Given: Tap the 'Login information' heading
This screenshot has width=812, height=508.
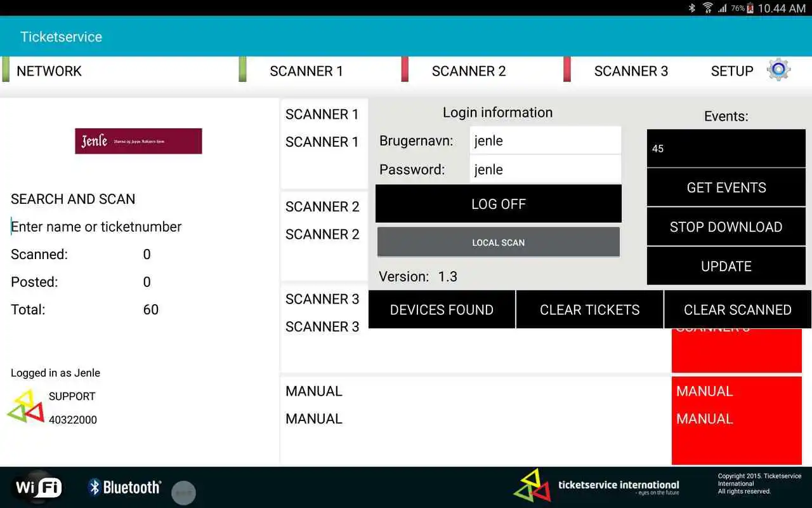Looking at the screenshot, I should coord(497,112).
